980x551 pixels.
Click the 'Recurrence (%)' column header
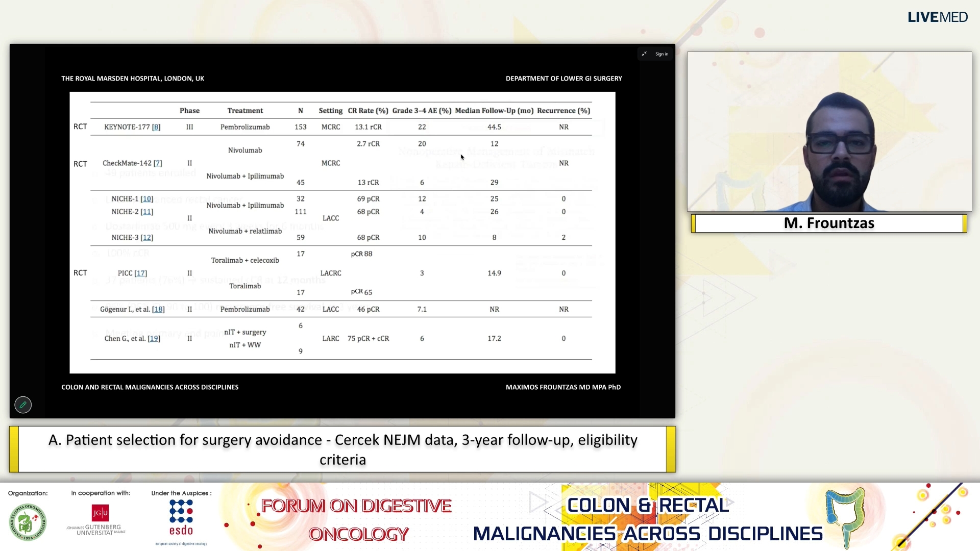[x=563, y=111]
